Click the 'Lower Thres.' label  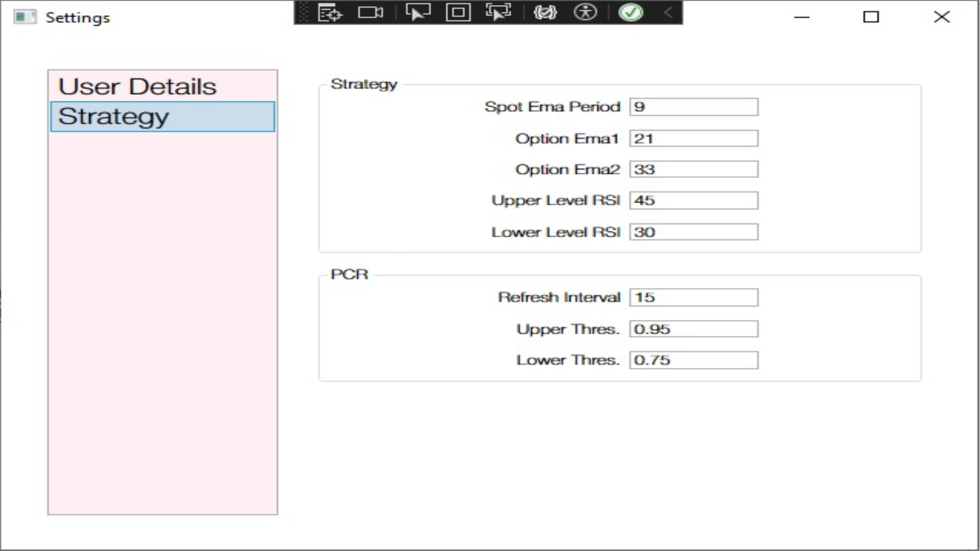coord(568,360)
